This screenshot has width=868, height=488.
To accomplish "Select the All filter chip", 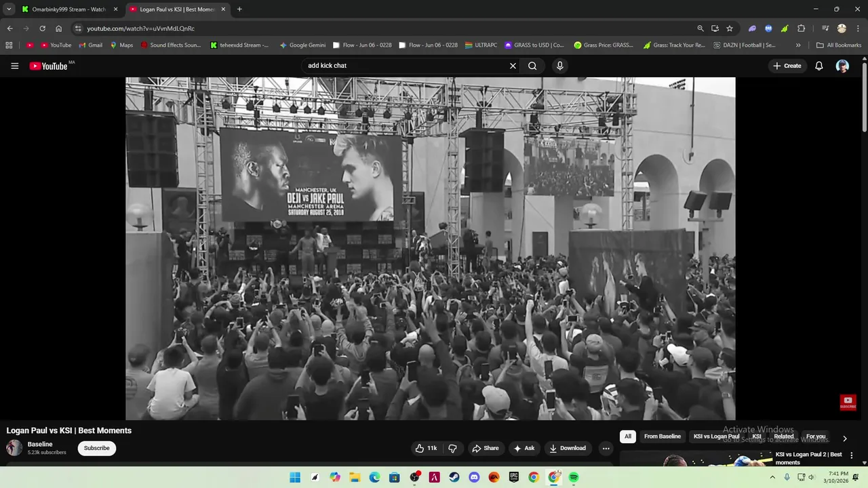I will point(628,436).
